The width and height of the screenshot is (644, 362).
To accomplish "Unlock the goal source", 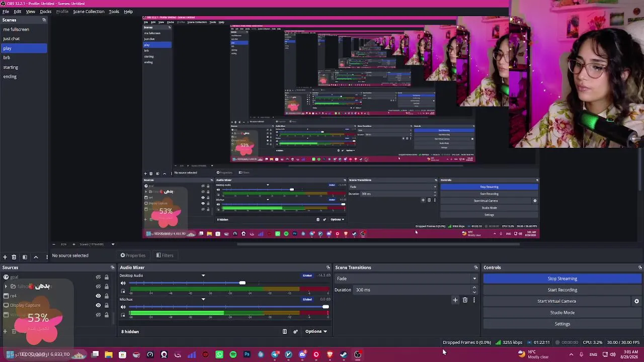I will click(106, 277).
